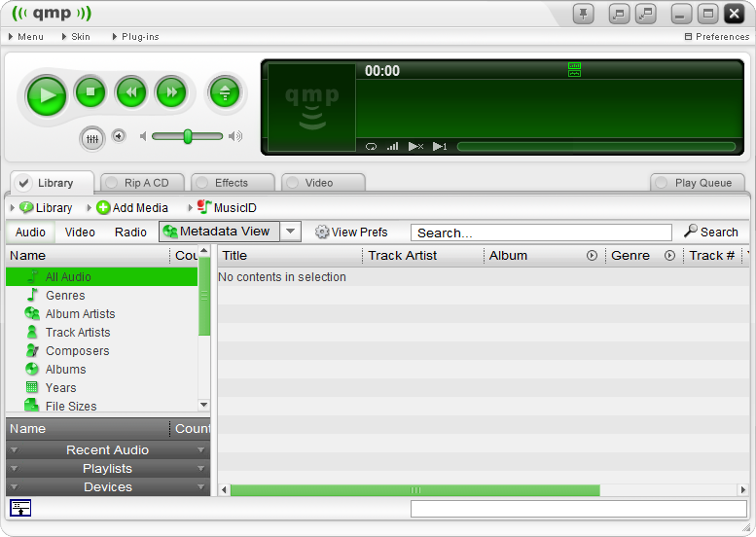Screen dimensions: 756x537
Task: Expand the Playlists section
Action: (108, 469)
